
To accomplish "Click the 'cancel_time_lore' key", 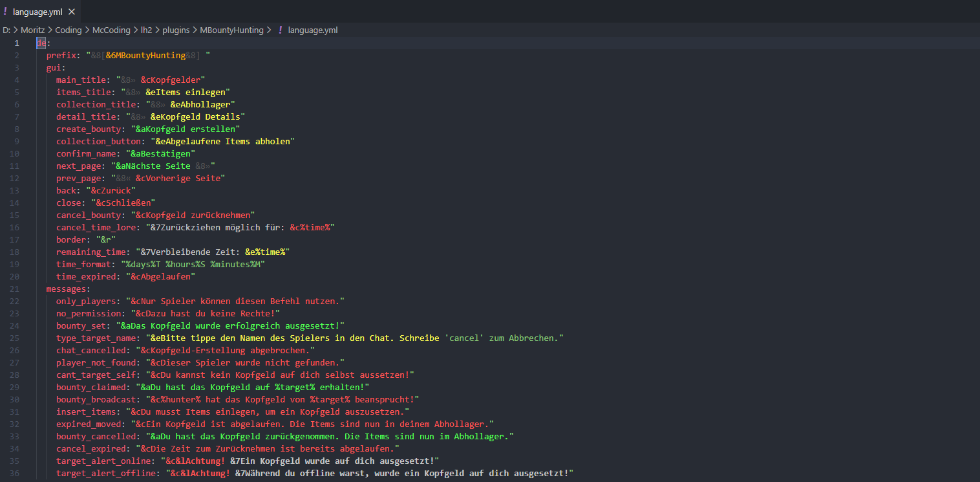I will [x=96, y=227].
